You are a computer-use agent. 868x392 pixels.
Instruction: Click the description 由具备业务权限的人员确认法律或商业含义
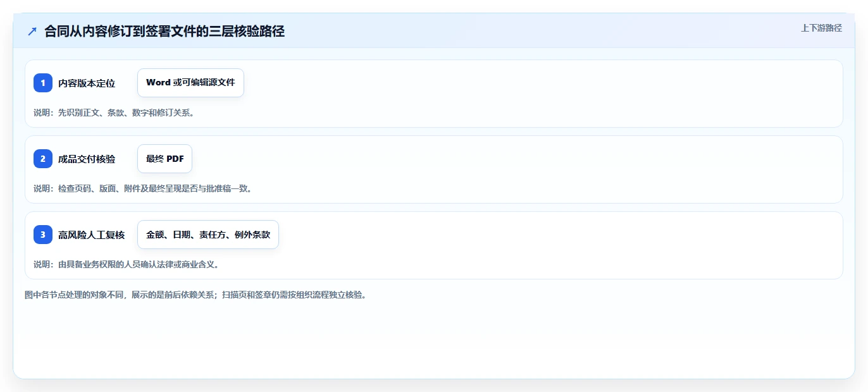127,264
